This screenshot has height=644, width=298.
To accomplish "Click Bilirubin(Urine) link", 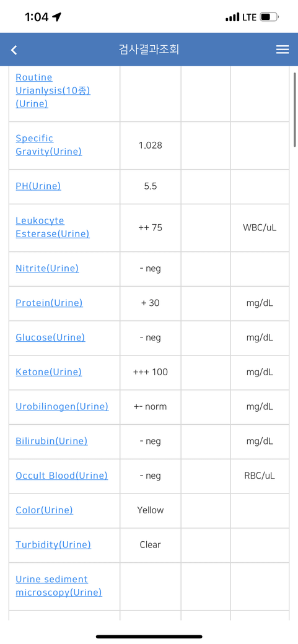I will [x=51, y=441].
